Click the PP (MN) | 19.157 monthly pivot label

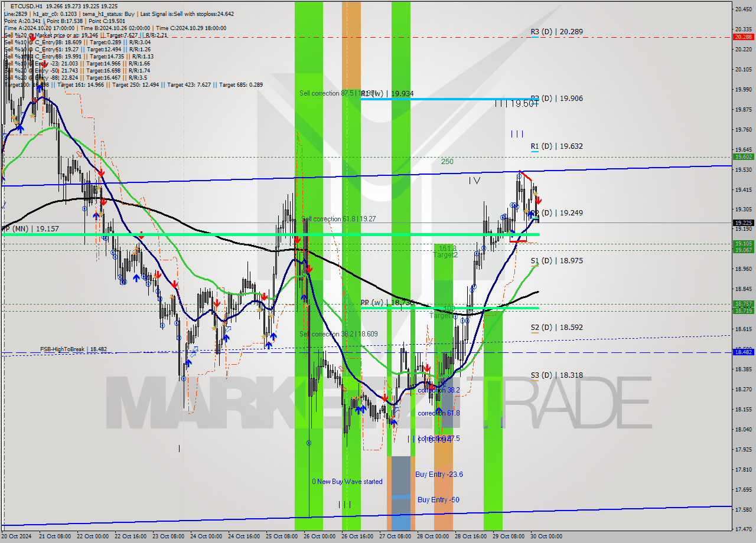[x=30, y=228]
